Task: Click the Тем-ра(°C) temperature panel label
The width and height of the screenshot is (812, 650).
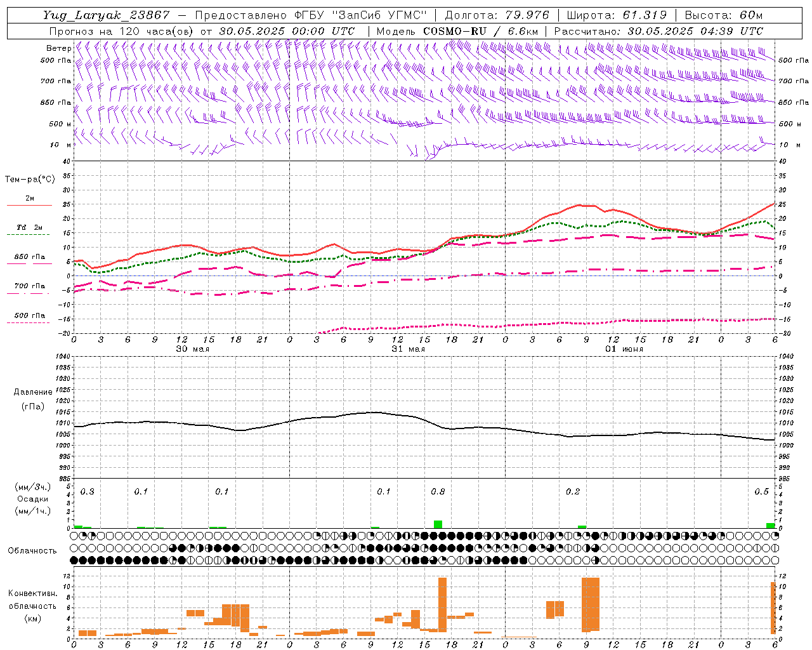Action: pos(30,180)
